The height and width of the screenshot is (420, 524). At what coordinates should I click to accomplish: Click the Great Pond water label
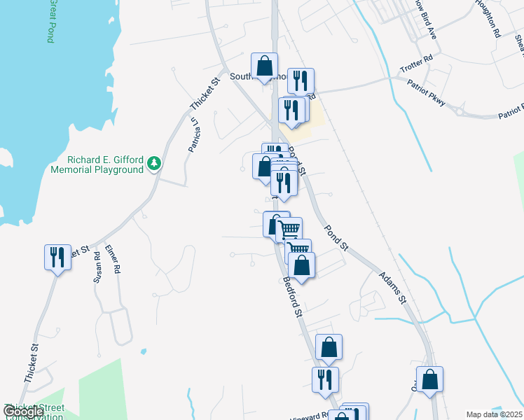tap(51, 22)
